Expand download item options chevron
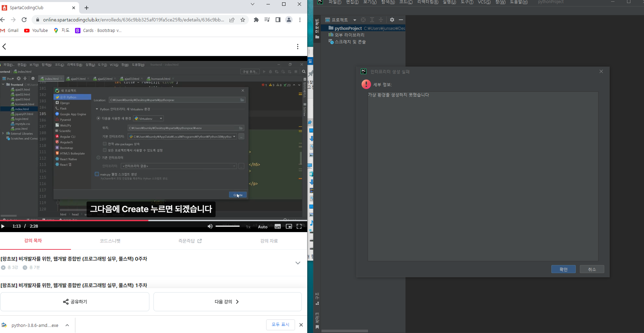The image size is (644, 333). coord(67,325)
